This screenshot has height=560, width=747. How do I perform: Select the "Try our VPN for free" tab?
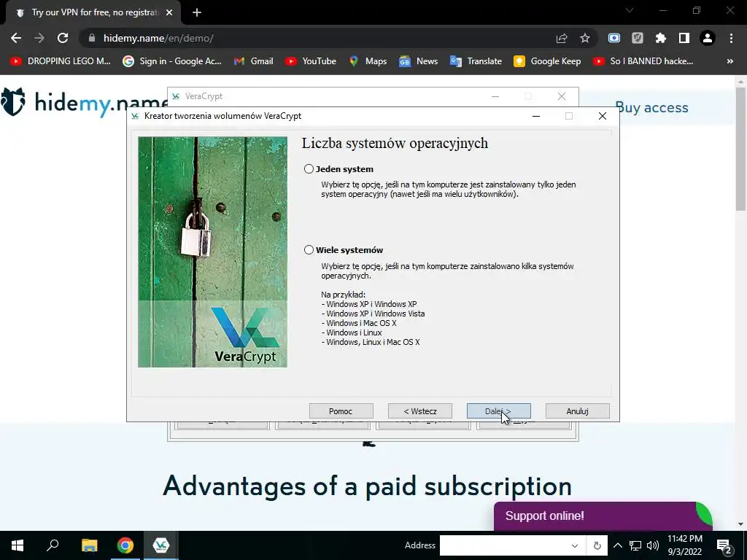93,12
